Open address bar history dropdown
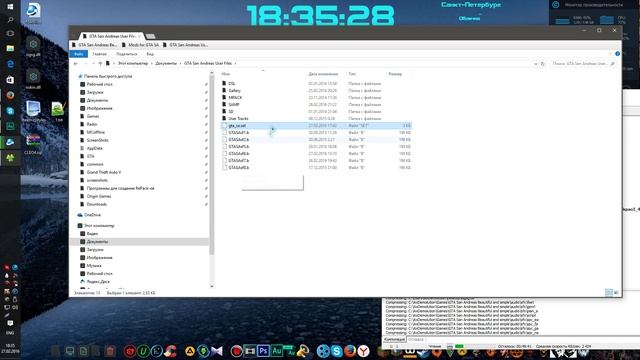This screenshot has height=360, width=640. click(536, 64)
